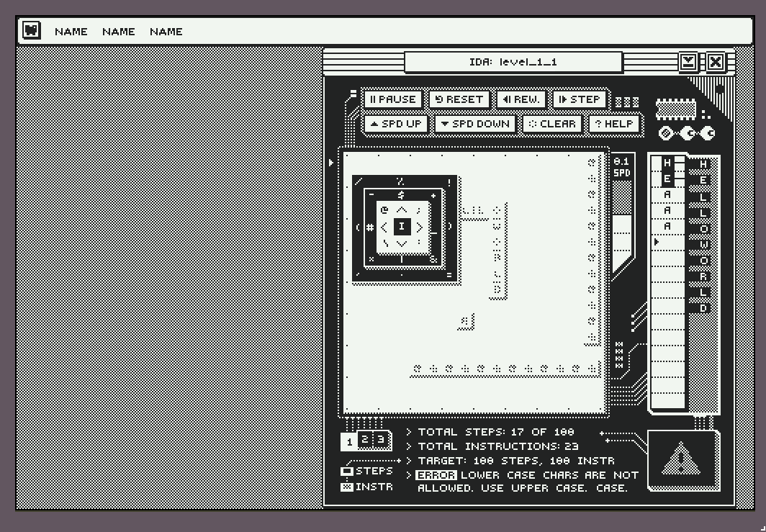Click the 0.1 SPD speed gauge

tap(621, 167)
